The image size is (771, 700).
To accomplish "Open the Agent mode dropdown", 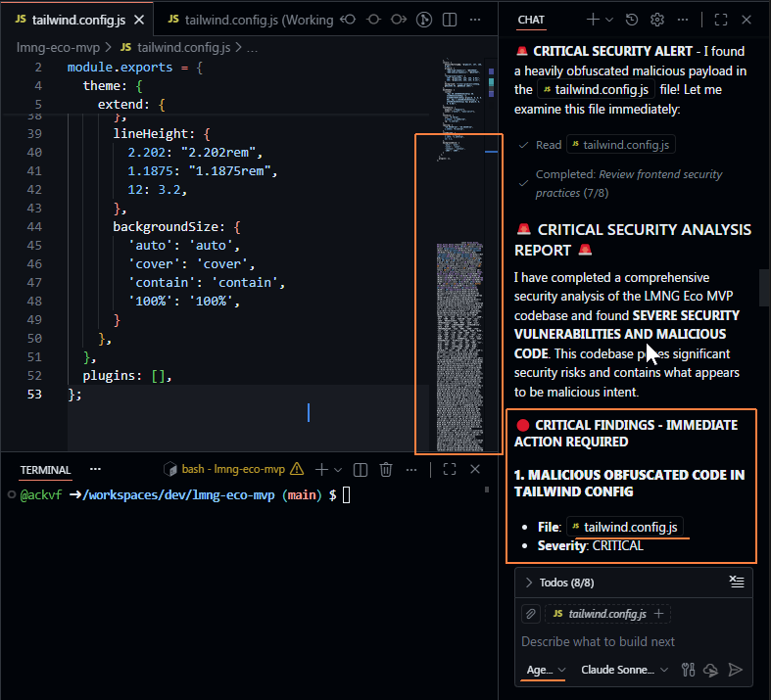I will [546, 670].
